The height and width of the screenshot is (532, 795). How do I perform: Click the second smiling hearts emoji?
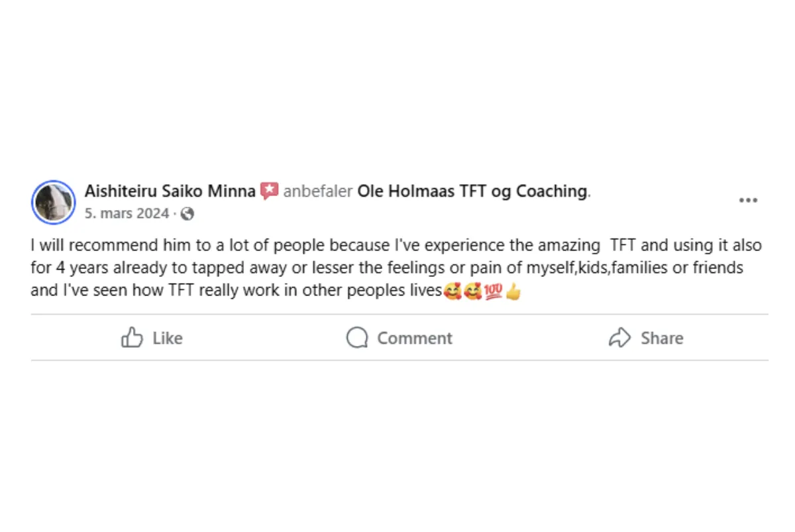[x=473, y=292]
